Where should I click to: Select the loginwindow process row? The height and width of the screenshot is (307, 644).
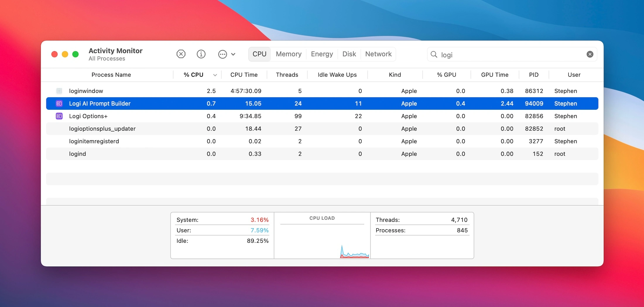point(322,91)
